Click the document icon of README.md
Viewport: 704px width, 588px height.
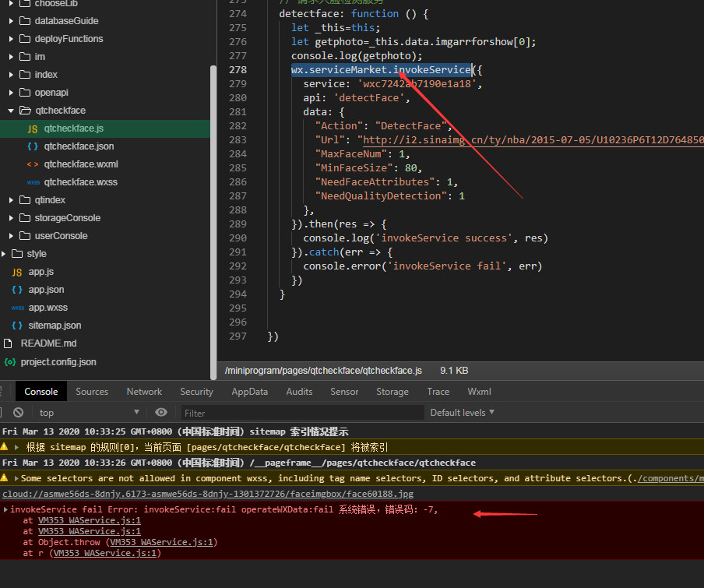pyautogui.click(x=8, y=343)
